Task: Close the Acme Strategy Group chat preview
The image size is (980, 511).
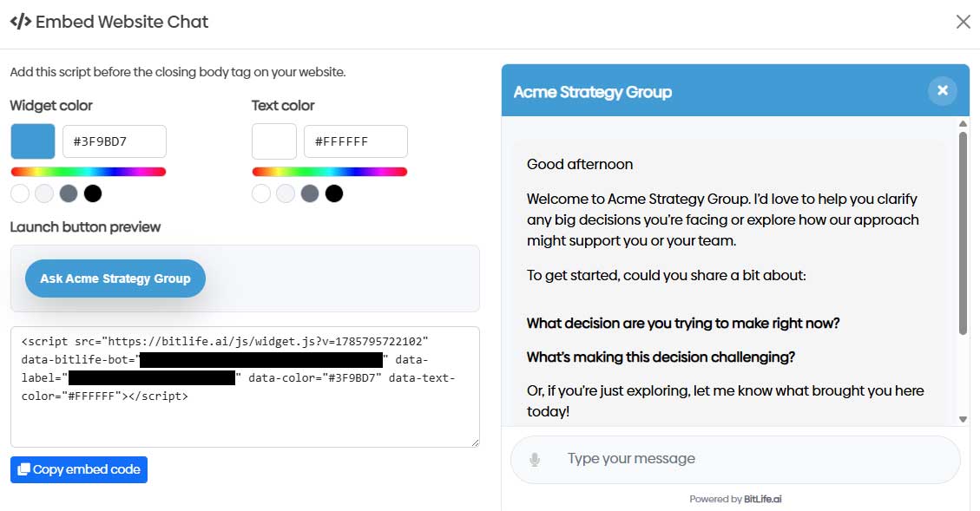Action: pos(943,91)
